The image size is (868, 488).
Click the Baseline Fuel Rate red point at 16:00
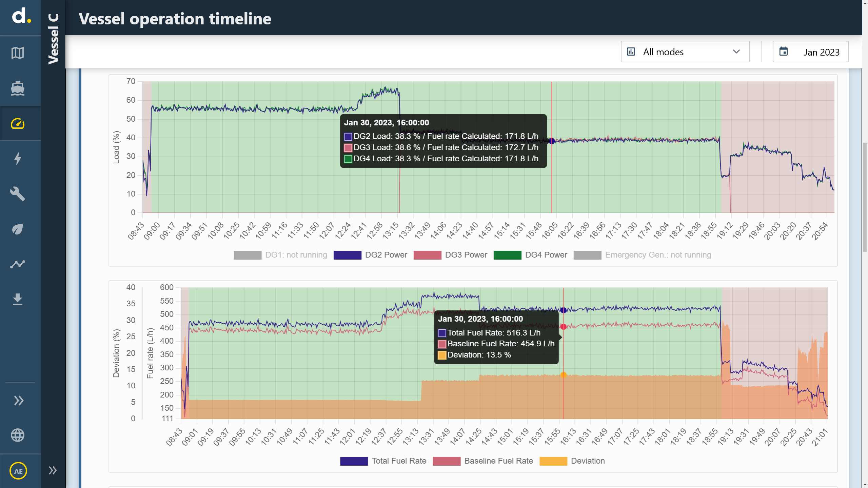coord(564,327)
